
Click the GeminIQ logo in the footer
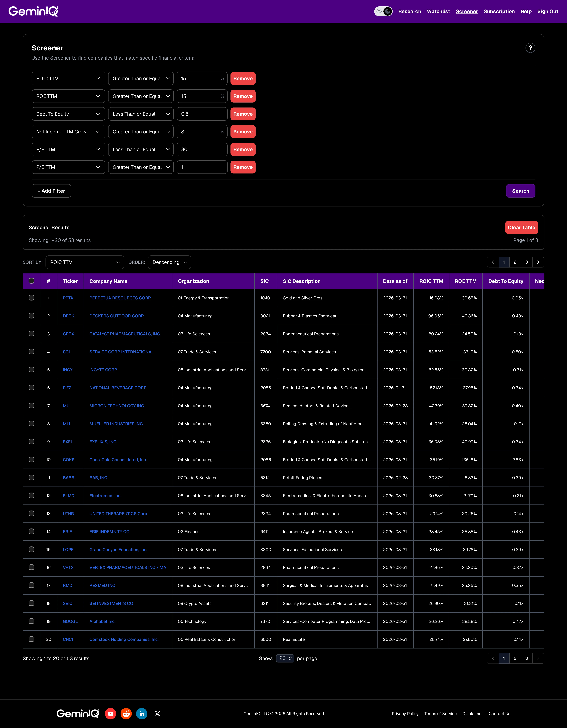click(x=78, y=714)
